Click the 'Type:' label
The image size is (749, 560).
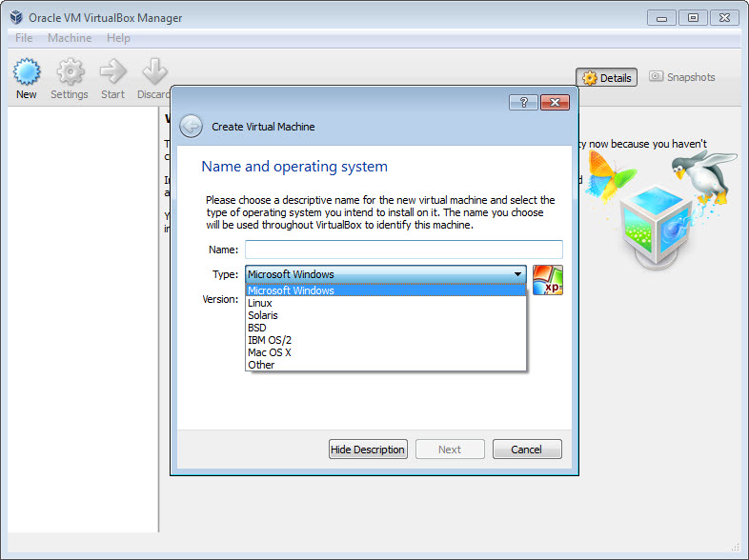[x=225, y=274]
